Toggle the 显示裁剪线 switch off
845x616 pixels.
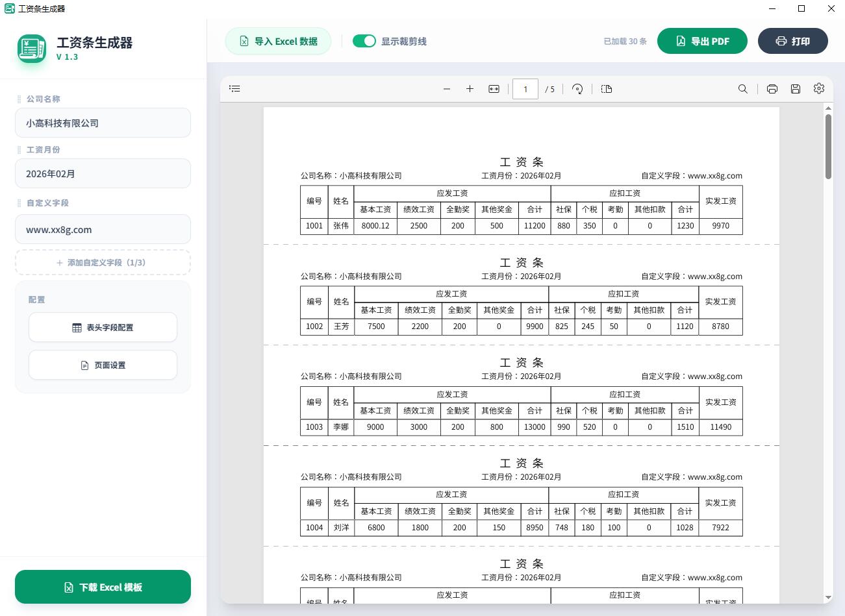coord(364,41)
